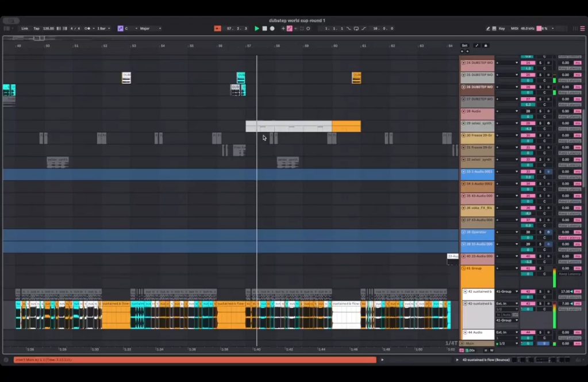Toggle track 44 Audio activator
This screenshot has height=382, width=588.
pos(528,333)
